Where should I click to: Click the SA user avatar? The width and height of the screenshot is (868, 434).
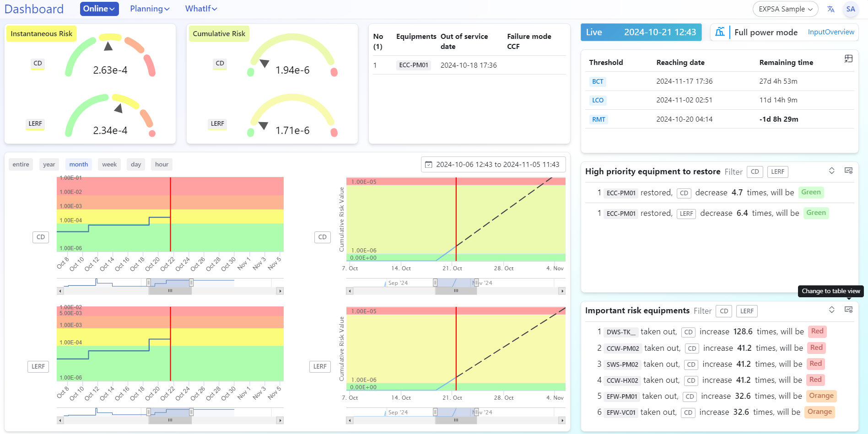(851, 9)
